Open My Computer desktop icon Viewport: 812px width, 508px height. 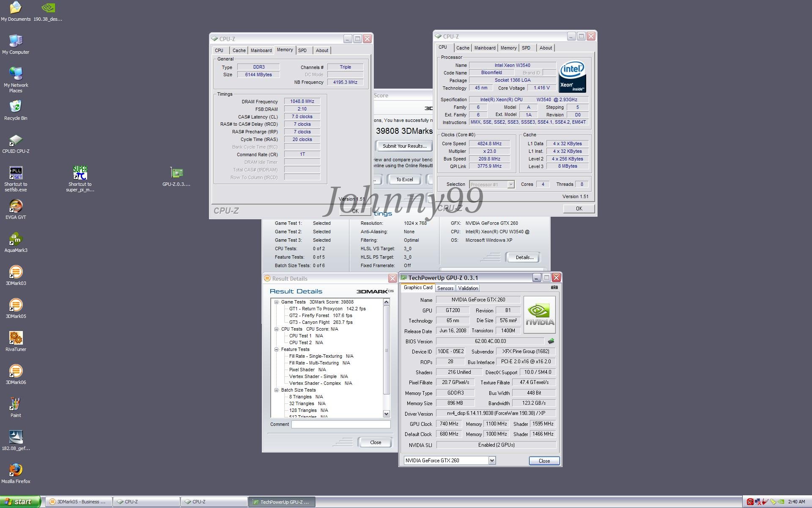coord(16,44)
